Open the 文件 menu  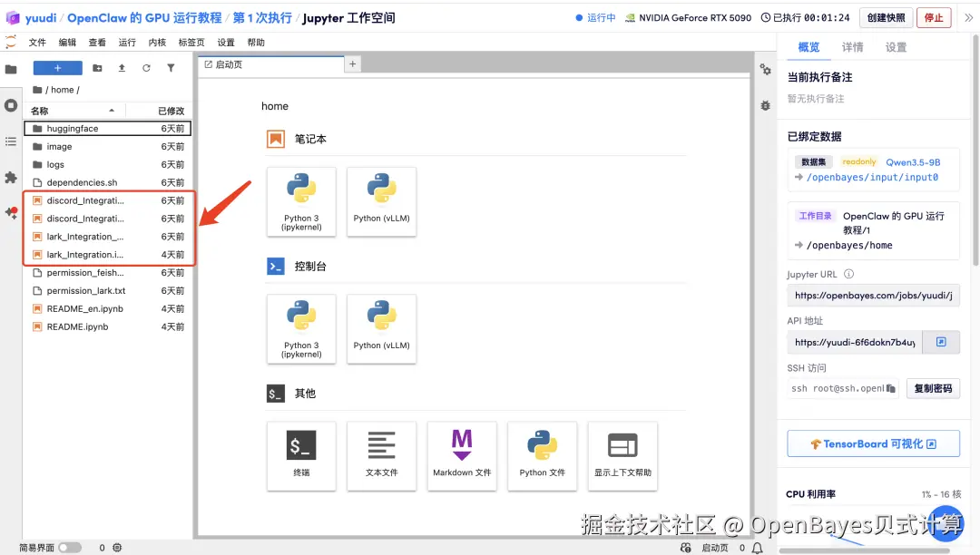(37, 43)
